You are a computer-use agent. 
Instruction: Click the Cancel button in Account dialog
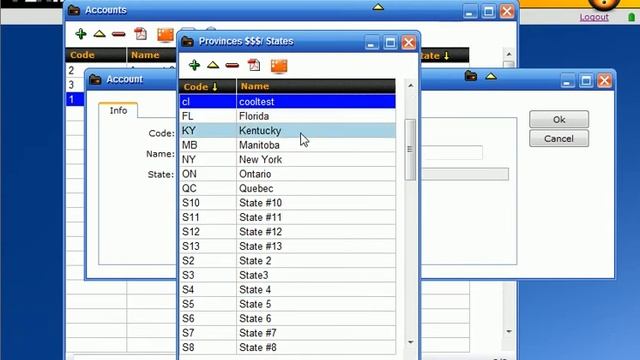(559, 139)
